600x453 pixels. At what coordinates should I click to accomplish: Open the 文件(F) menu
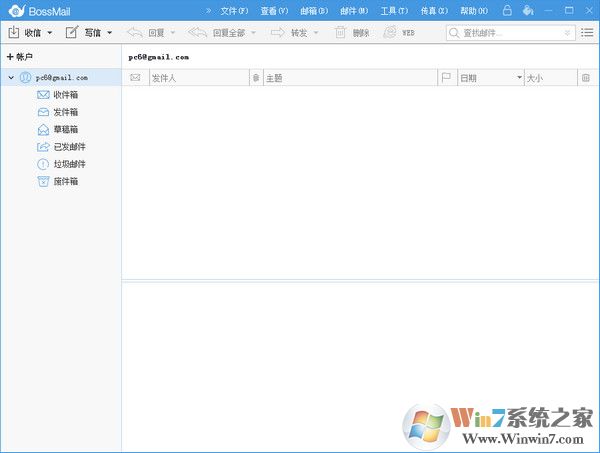coord(234,11)
